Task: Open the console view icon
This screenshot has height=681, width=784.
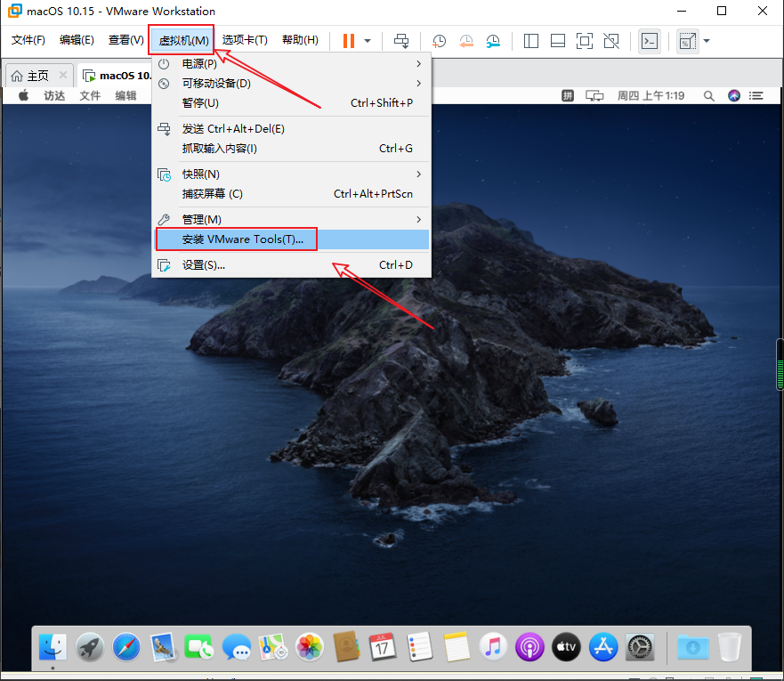Action: tap(649, 41)
